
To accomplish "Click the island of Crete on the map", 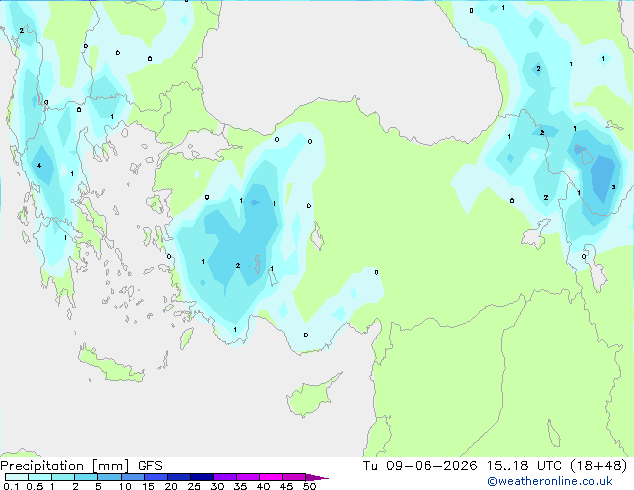I will (110, 365).
